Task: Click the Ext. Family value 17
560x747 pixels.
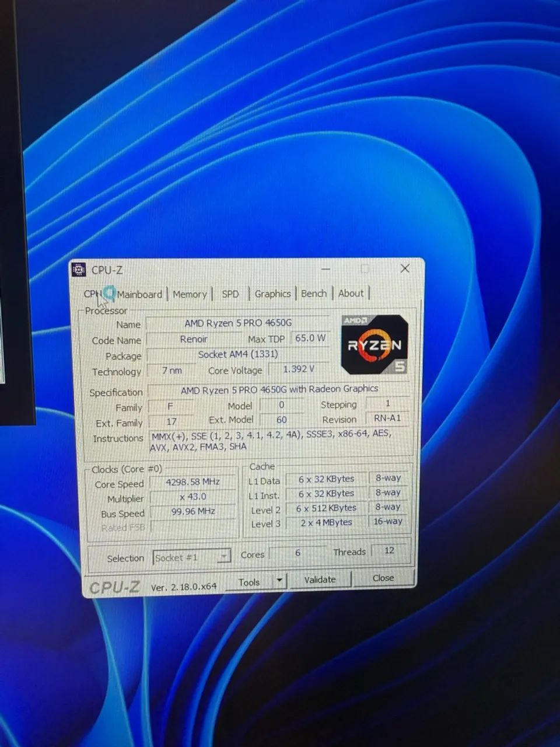Action: pos(171,421)
